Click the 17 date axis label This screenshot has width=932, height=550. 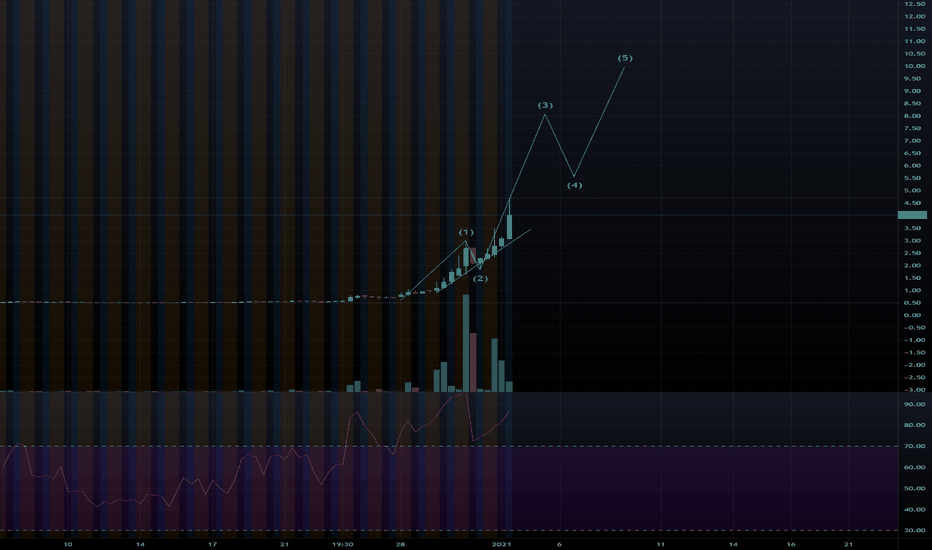click(x=213, y=544)
